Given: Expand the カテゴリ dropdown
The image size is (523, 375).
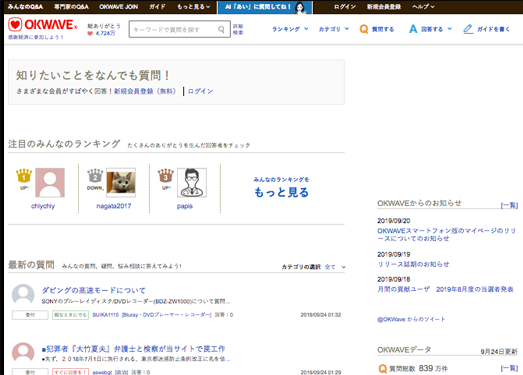Looking at the screenshot, I should coord(334,29).
